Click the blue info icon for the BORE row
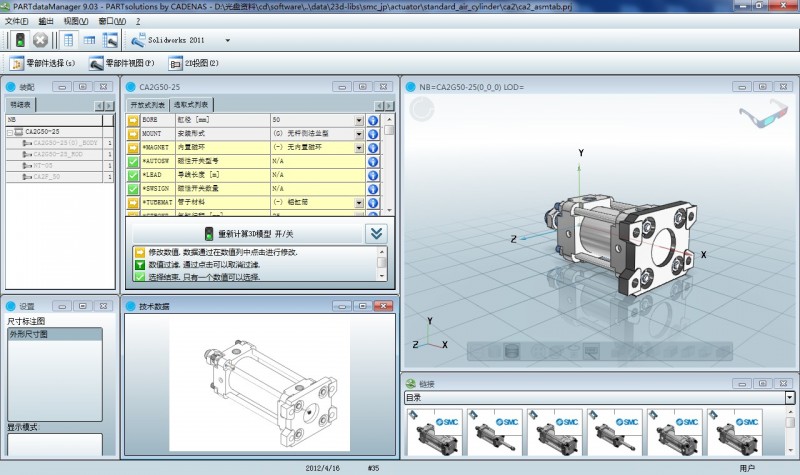Image resolution: width=800 pixels, height=475 pixels. tap(373, 120)
